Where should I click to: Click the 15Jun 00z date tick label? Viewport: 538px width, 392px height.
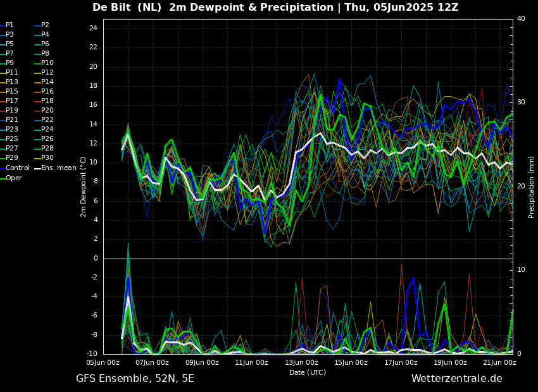coord(351,362)
